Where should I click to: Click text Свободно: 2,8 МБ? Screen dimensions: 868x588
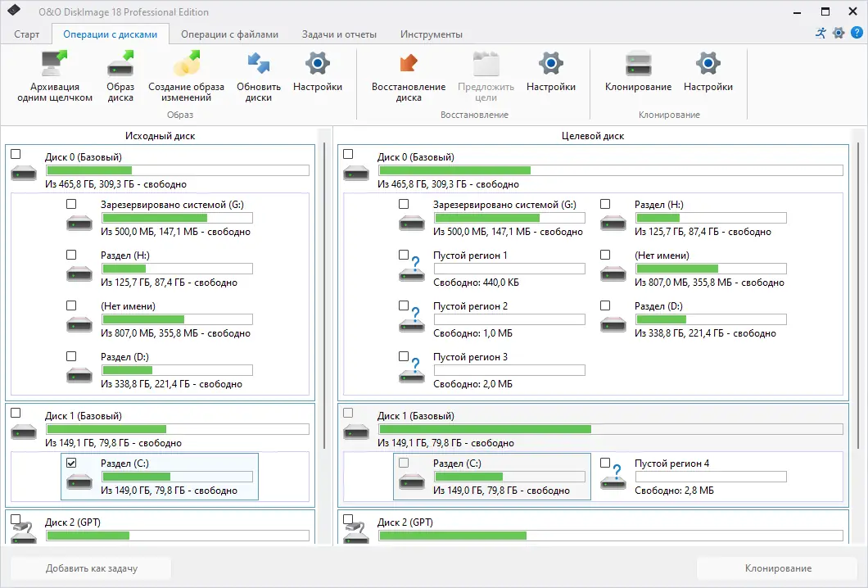(x=674, y=491)
